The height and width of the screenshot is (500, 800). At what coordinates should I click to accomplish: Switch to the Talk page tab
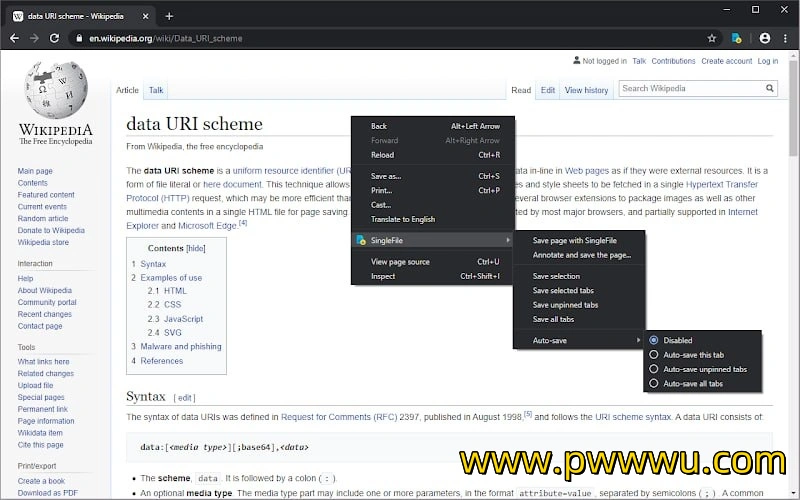pyautogui.click(x=156, y=90)
